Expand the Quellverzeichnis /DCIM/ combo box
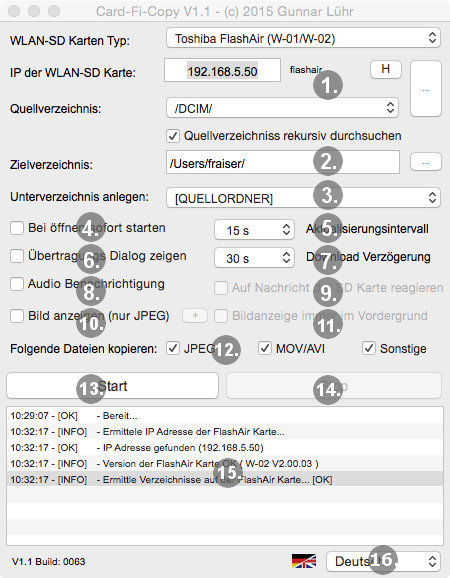Screen dimensions: 450x578 coord(282,108)
